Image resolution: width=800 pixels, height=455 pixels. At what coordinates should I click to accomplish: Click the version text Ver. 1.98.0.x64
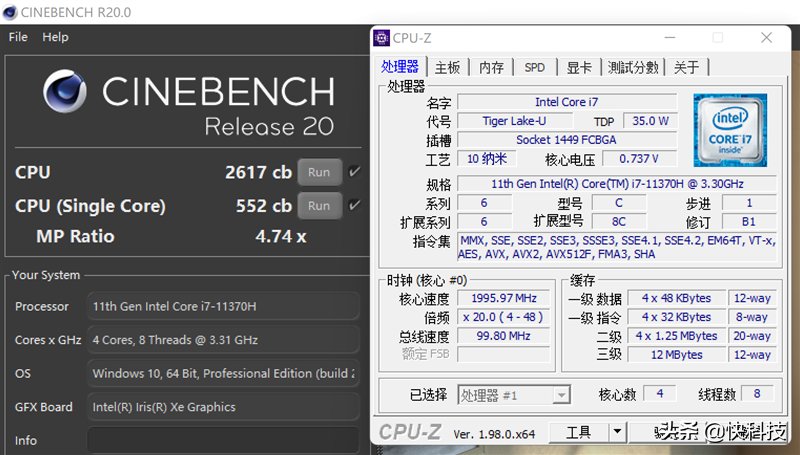[x=494, y=434]
